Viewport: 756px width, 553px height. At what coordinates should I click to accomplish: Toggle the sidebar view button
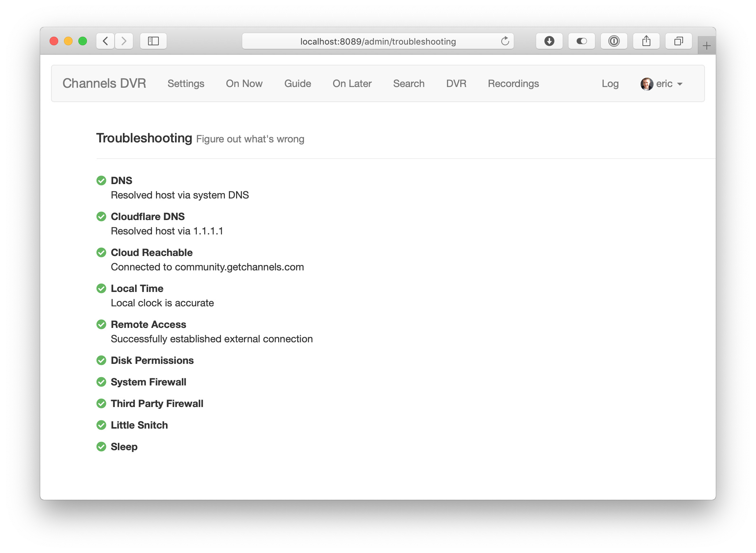click(x=153, y=41)
